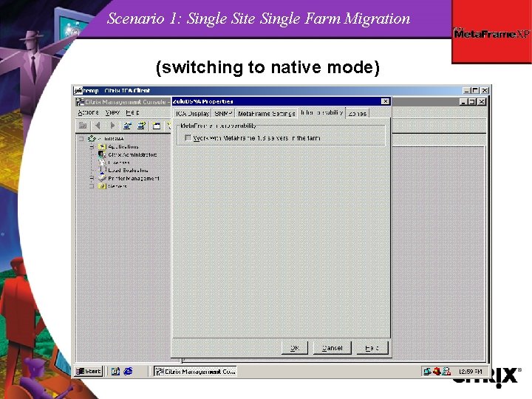Select Citrix Administrators in the tree

click(132, 154)
